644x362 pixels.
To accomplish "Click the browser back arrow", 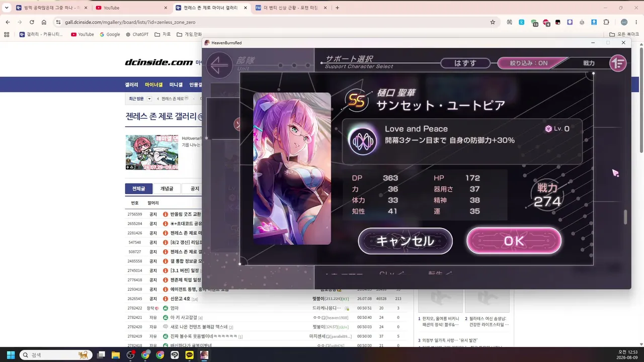I will pos(8,22).
